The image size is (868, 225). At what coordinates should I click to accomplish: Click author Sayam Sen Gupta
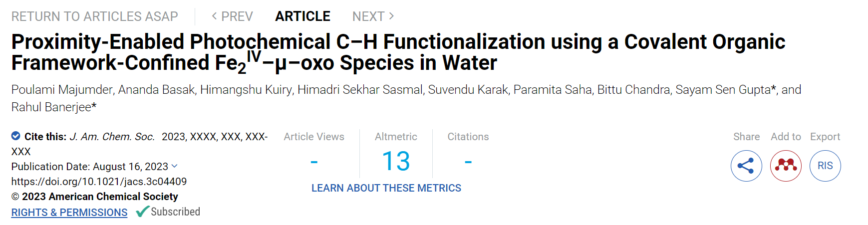tap(723, 90)
